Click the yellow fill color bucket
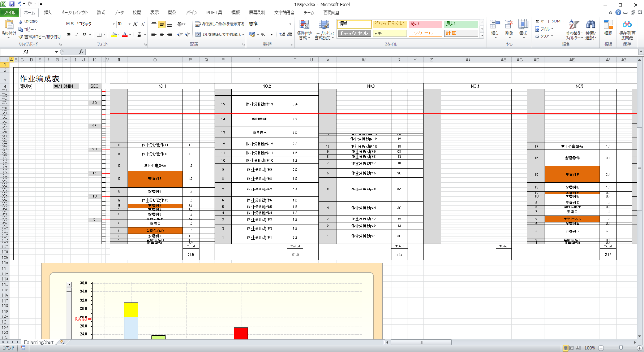 point(114,35)
